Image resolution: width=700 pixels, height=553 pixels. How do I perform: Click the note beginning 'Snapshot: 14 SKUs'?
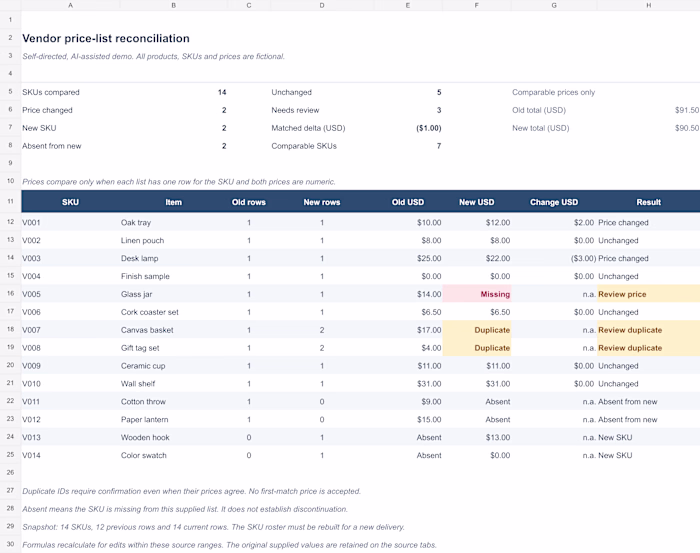tap(213, 527)
